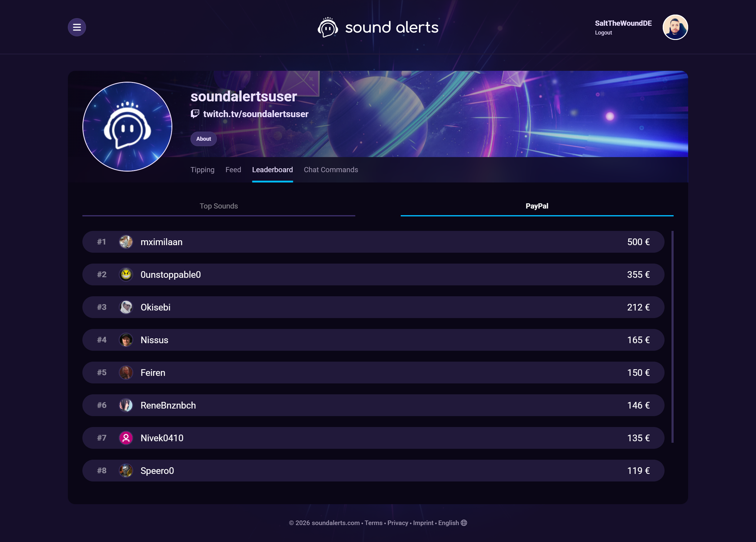Open the Privacy footer link
Screen dimensions: 756x542
pyautogui.click(x=398, y=523)
